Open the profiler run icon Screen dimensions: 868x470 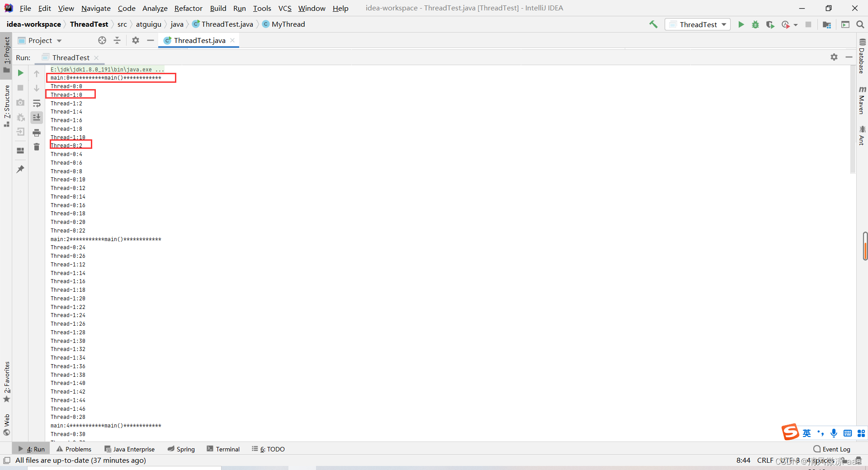click(x=786, y=24)
